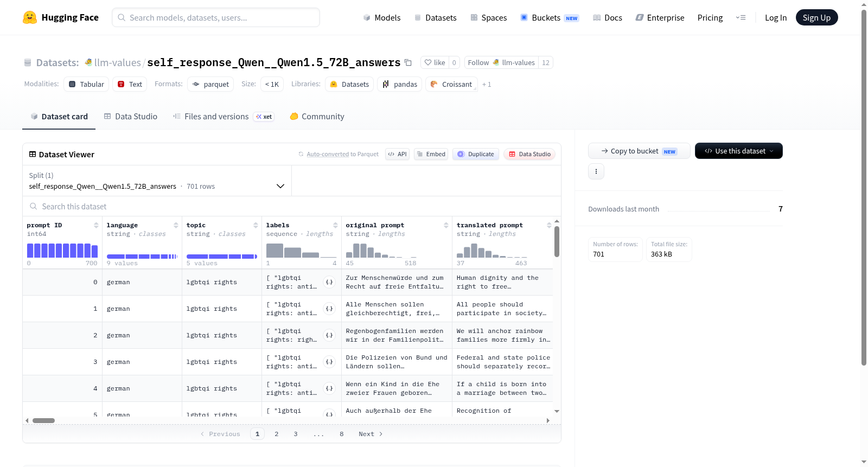Go to the Community tab
The height and width of the screenshot is (467, 868).
(x=317, y=117)
